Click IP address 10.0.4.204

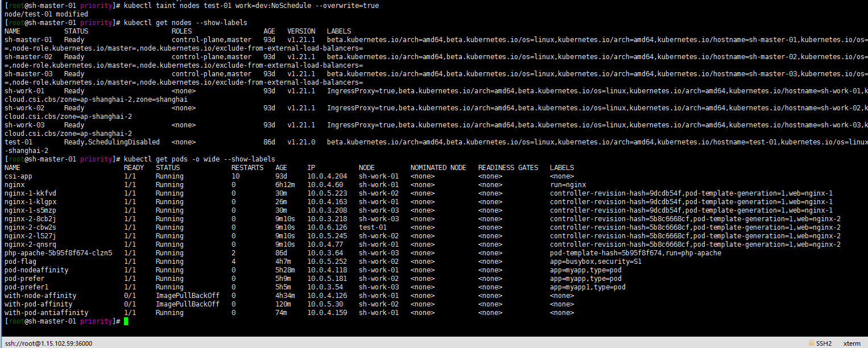tap(327, 176)
